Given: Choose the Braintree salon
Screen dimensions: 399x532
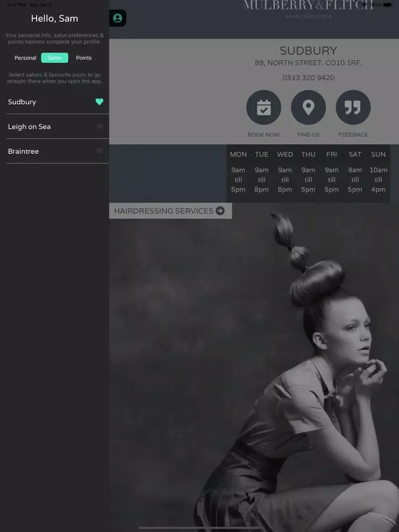Looking at the screenshot, I should click(57, 151).
